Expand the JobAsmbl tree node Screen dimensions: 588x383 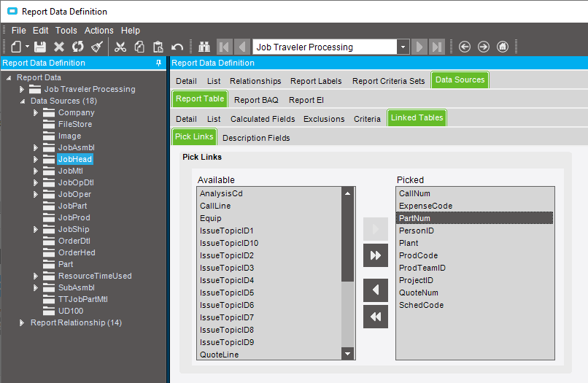[x=35, y=147]
